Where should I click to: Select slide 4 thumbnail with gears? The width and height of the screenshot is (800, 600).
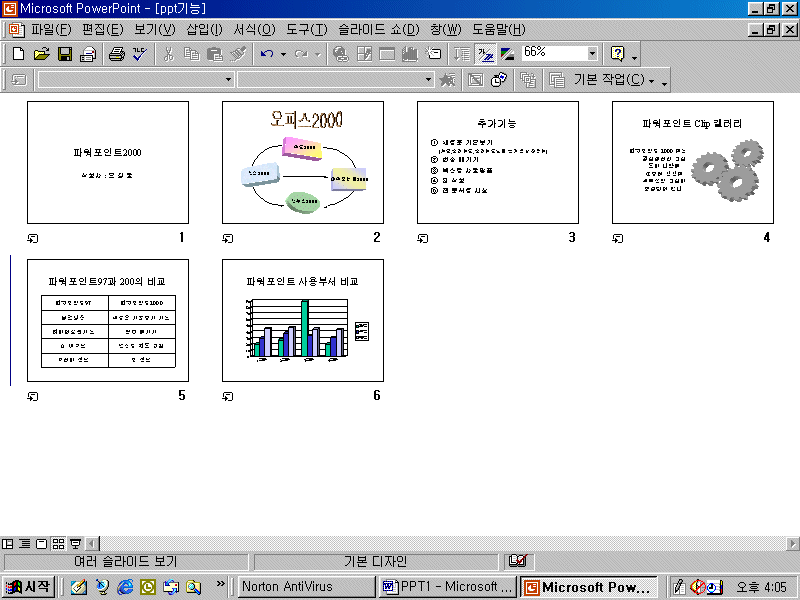(693, 162)
